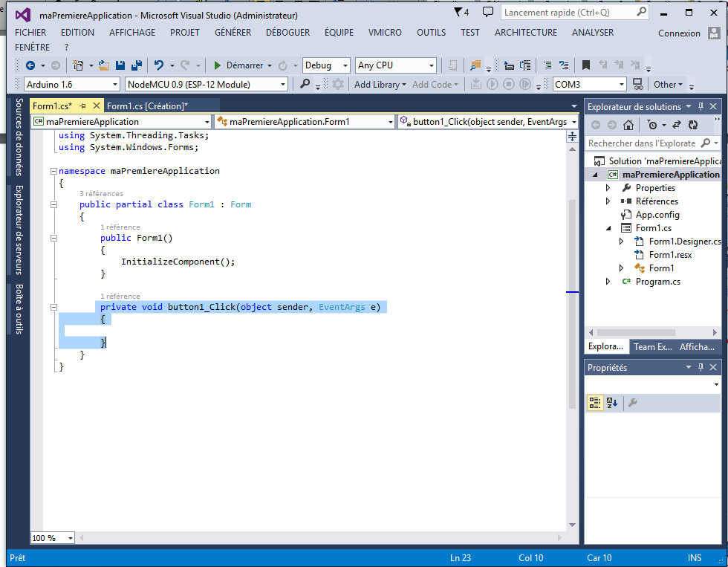728x567 pixels.
Task: Toggle a bookmark with the bookmark icon
Action: pyautogui.click(x=586, y=65)
